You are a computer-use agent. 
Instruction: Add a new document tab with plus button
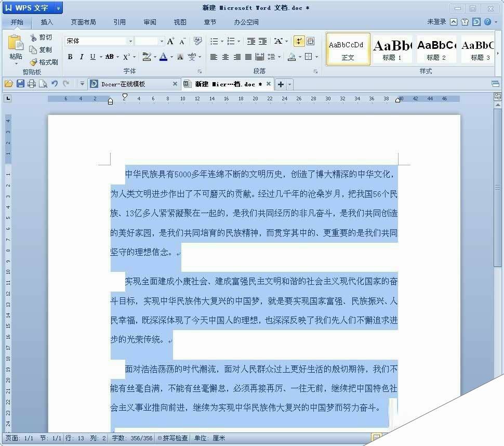click(x=281, y=84)
